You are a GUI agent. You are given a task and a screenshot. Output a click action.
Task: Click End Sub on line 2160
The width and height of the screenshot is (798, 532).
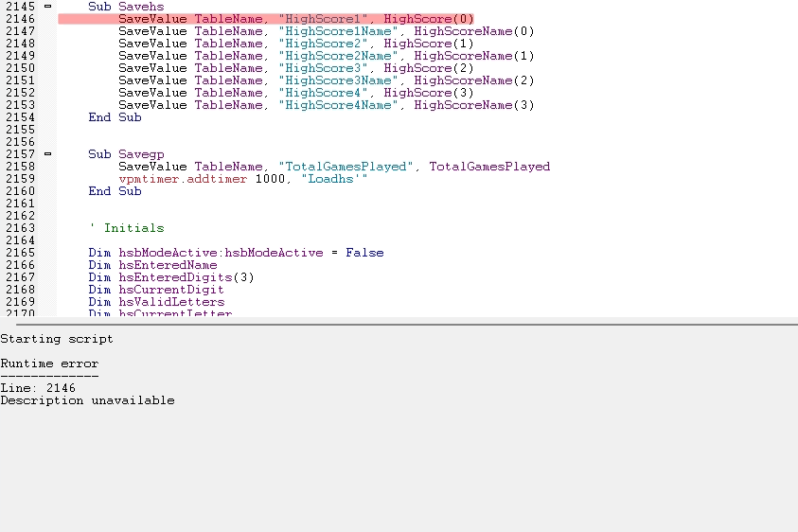pyautogui.click(x=115, y=191)
